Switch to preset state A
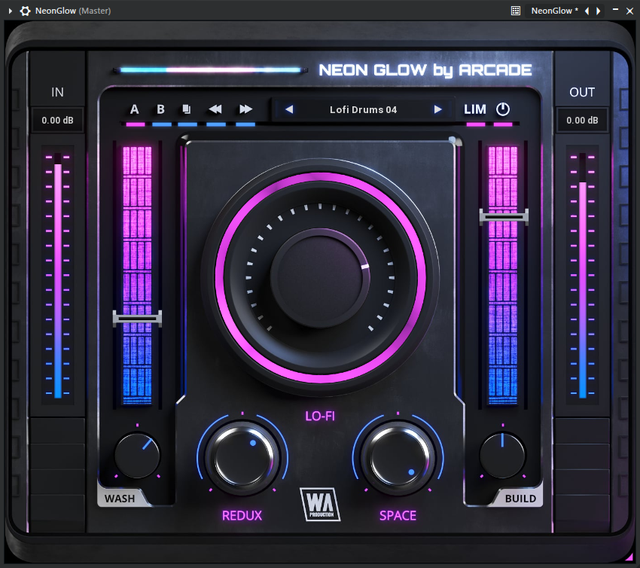This screenshot has height=568, width=640. [x=134, y=109]
